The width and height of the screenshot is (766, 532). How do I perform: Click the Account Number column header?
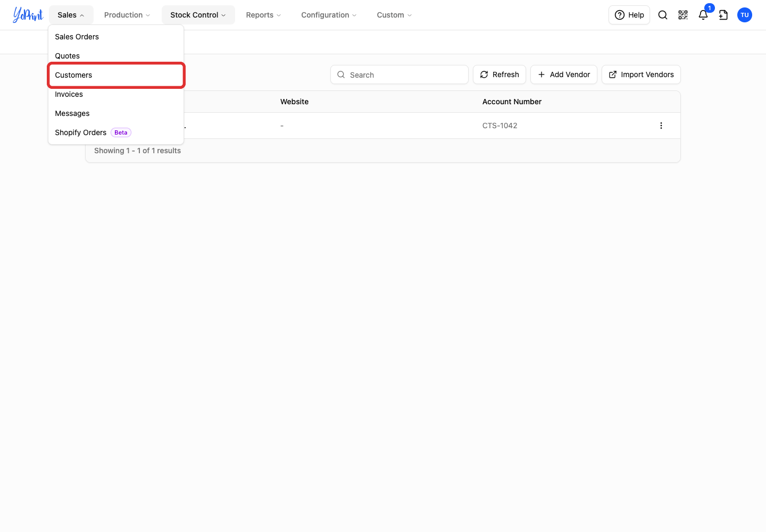click(512, 102)
